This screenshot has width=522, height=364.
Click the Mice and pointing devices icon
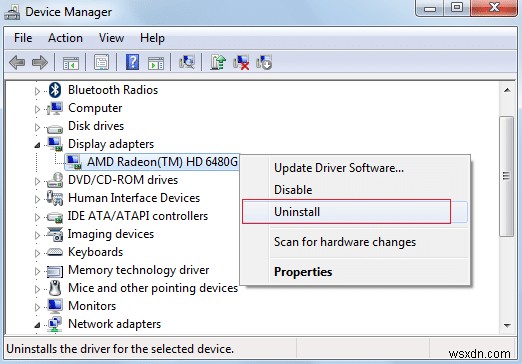coord(55,288)
